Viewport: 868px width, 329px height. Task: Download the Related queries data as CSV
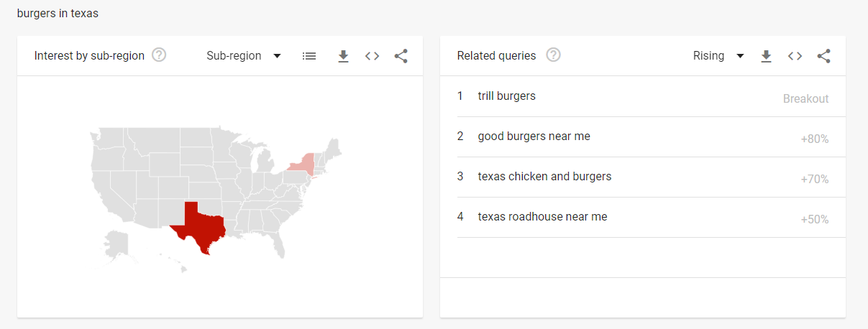click(766, 56)
